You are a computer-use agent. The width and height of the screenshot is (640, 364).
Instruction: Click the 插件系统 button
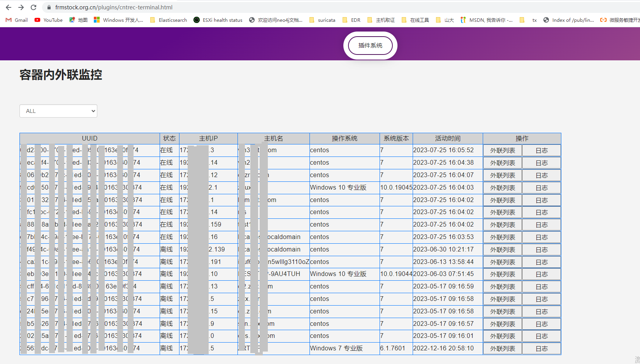370,46
